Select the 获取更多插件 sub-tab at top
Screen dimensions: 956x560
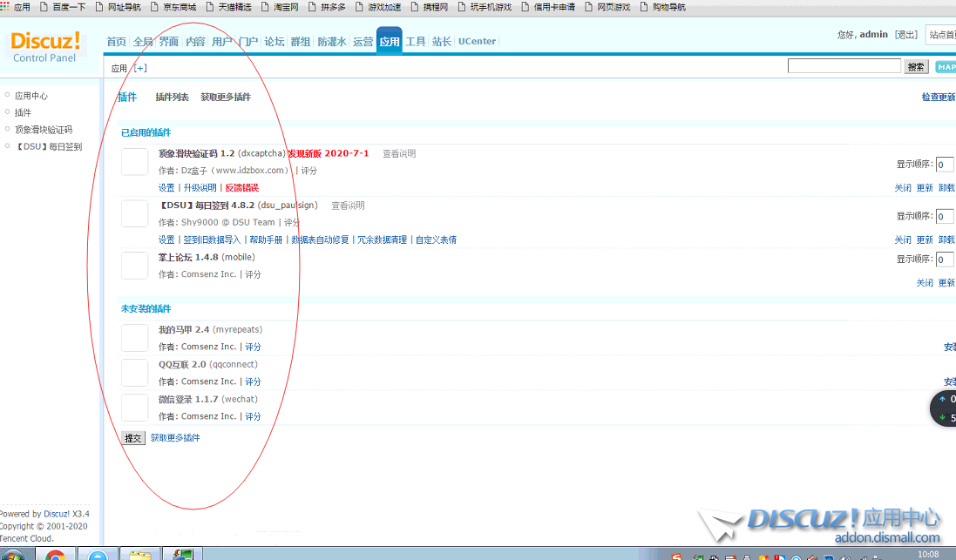coord(226,97)
